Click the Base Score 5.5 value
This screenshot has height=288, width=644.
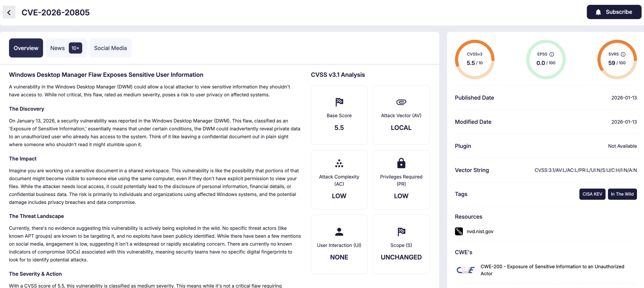click(x=339, y=128)
